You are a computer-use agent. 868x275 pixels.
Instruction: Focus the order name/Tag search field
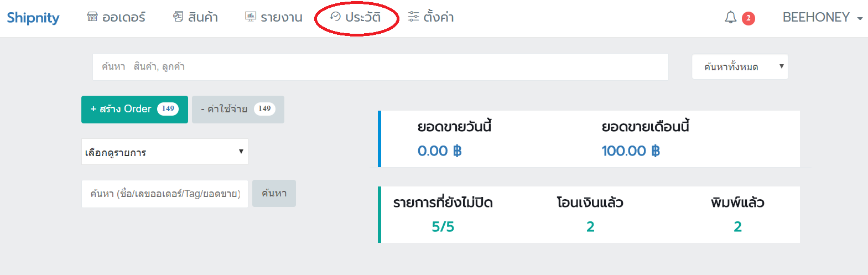point(165,194)
